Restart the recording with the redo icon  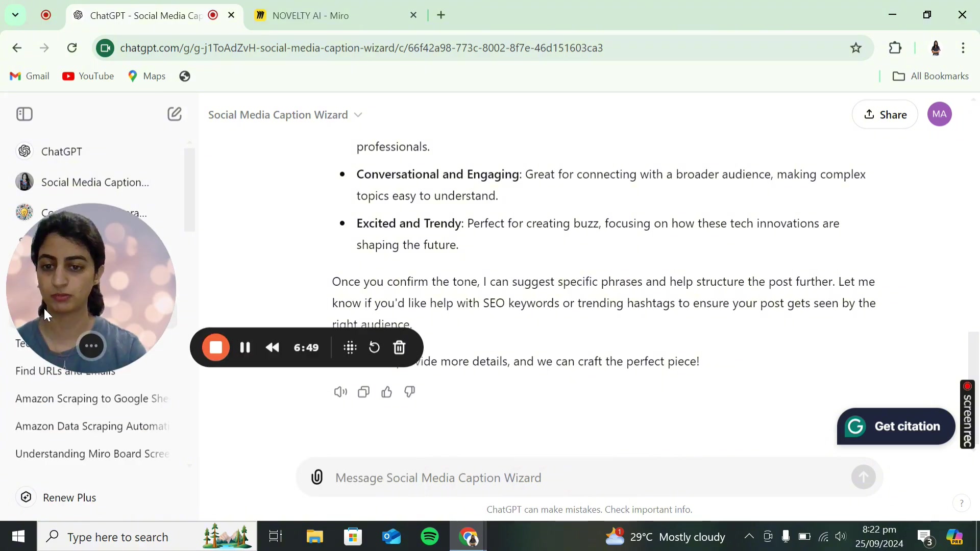point(374,347)
